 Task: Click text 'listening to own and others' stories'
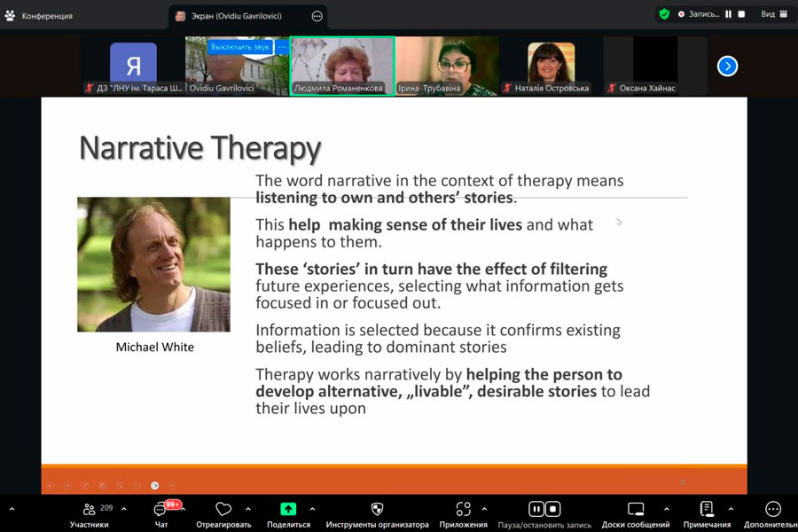click(384, 198)
